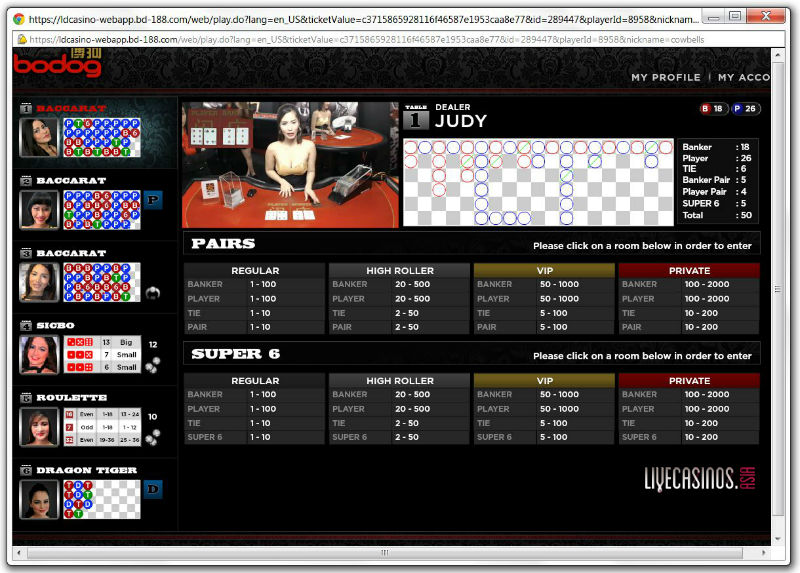Click Baccarat 2 bead road scoreboard
Viewport: 800px width, 573px height.
[102, 210]
